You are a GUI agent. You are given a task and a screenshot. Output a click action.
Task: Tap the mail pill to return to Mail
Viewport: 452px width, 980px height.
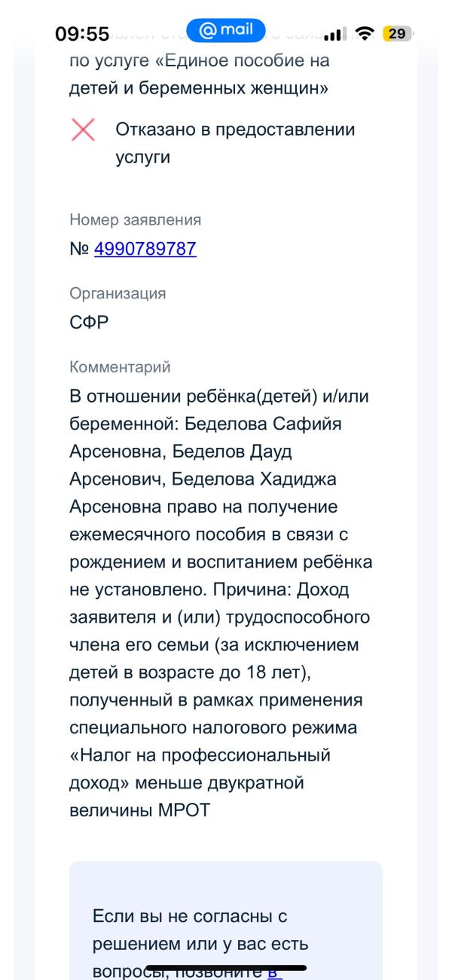pos(227,31)
